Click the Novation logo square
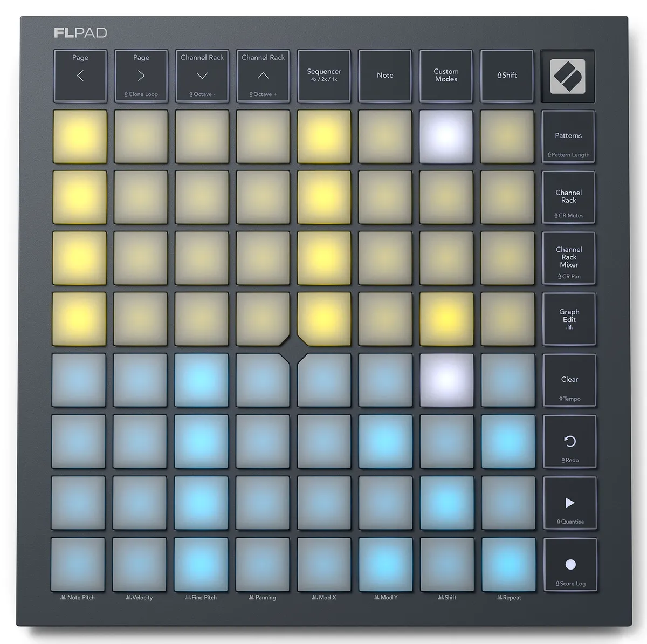 click(x=568, y=76)
